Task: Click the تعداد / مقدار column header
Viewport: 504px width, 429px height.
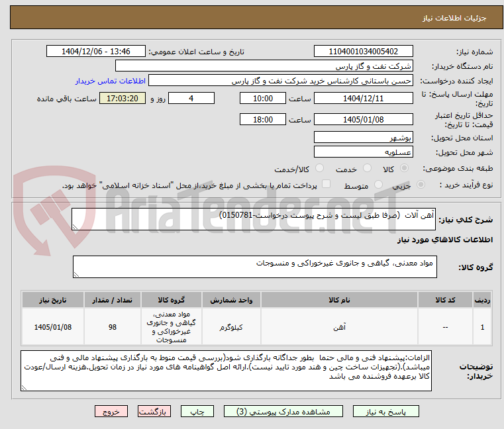Action: 112,300
